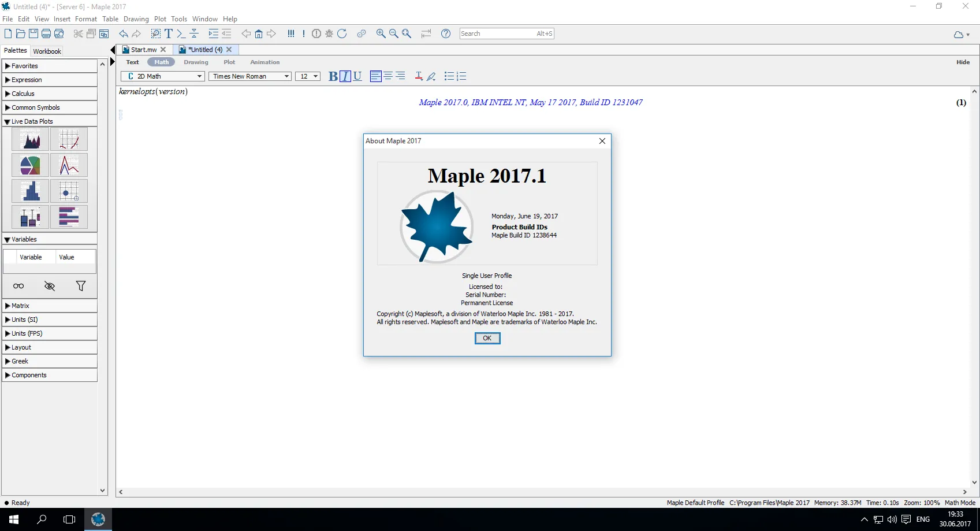Open a file using the folder icon
The image size is (980, 531).
tap(21, 34)
